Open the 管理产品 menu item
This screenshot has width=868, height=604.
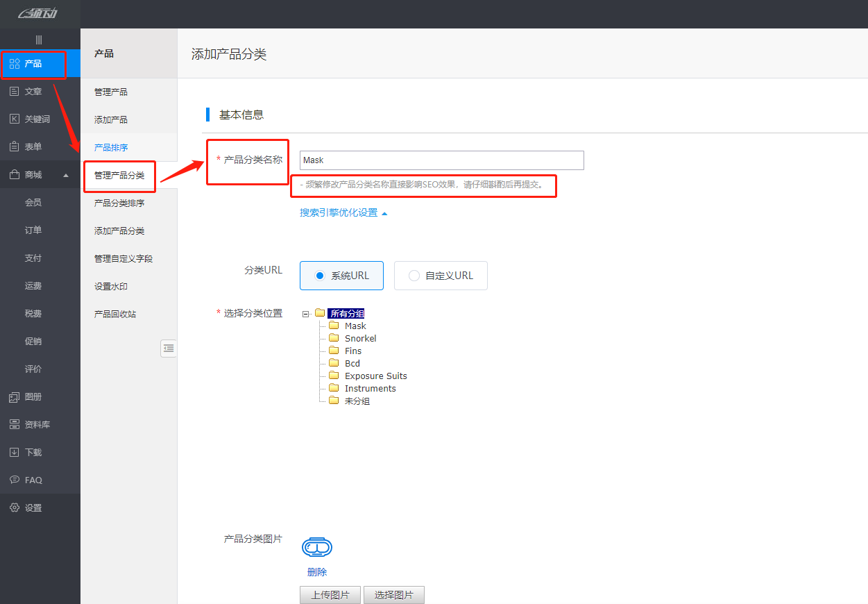(x=111, y=91)
